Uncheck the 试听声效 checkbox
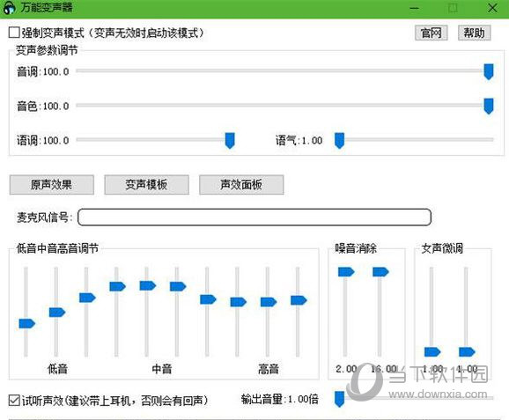This screenshot has width=509, height=420. pyautogui.click(x=14, y=401)
